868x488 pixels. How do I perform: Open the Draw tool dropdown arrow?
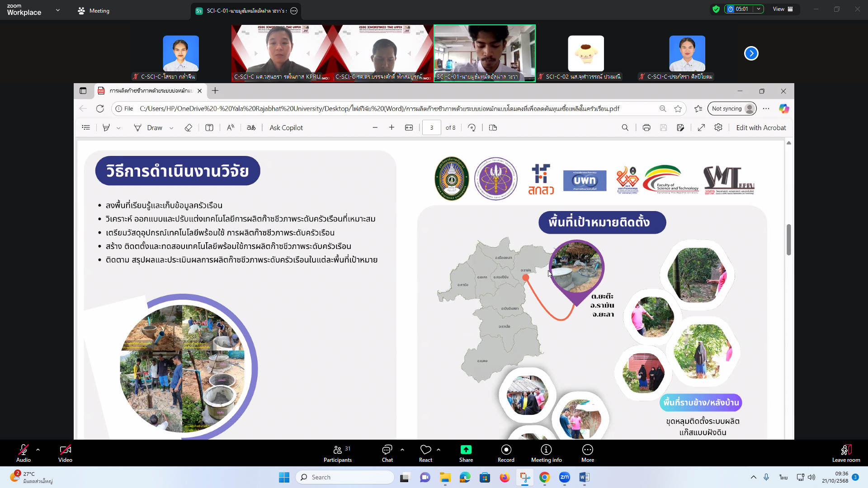point(171,128)
